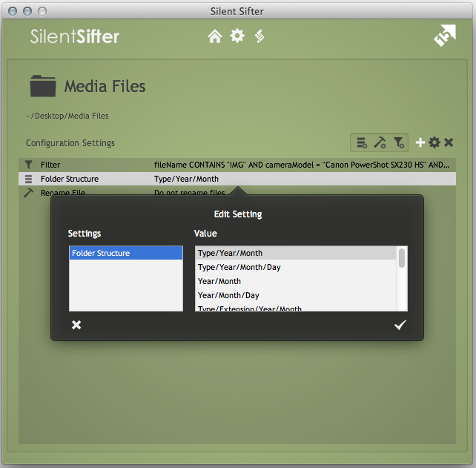The width and height of the screenshot is (476, 468).
Task: Remove configuration with X icon near gear
Action: pos(449,142)
